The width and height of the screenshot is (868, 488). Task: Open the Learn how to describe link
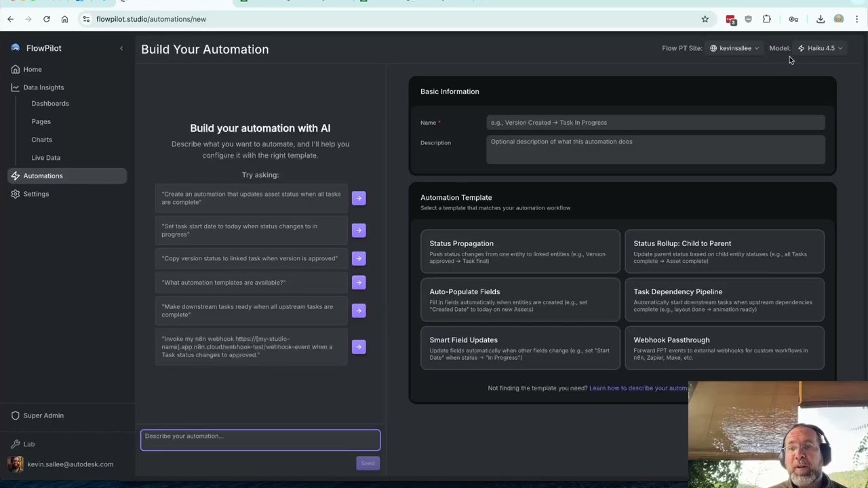click(637, 388)
